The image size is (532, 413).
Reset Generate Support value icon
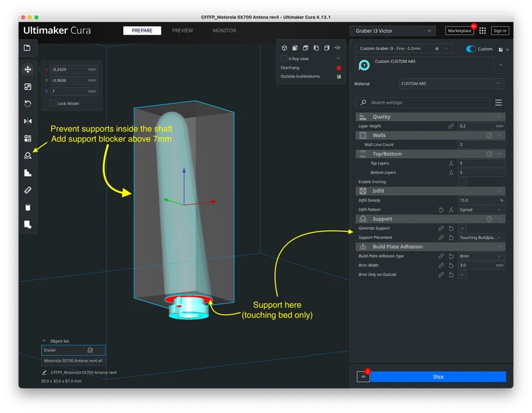(451, 228)
